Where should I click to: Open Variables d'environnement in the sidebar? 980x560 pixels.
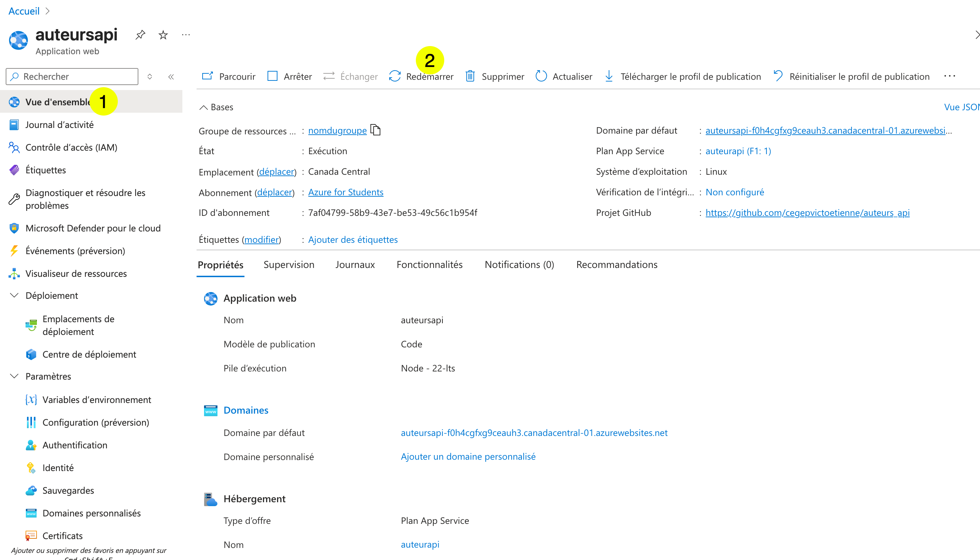click(x=97, y=399)
